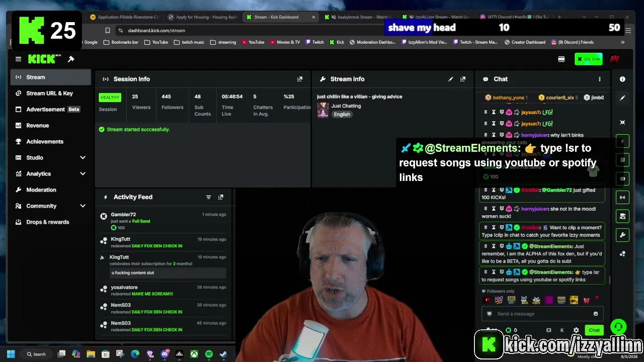644x362 pixels.
Task: Open File Explorer from the taskbar
Action: pyautogui.click(x=91, y=354)
